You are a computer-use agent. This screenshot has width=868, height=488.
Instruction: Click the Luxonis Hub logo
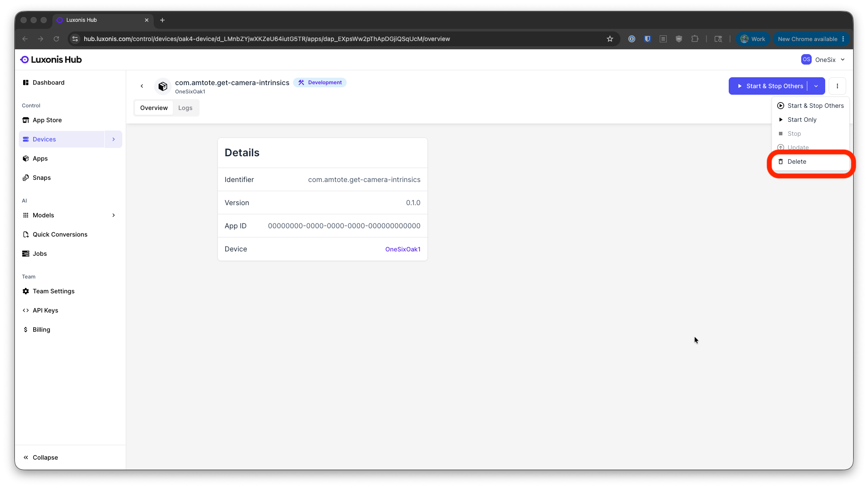point(51,60)
